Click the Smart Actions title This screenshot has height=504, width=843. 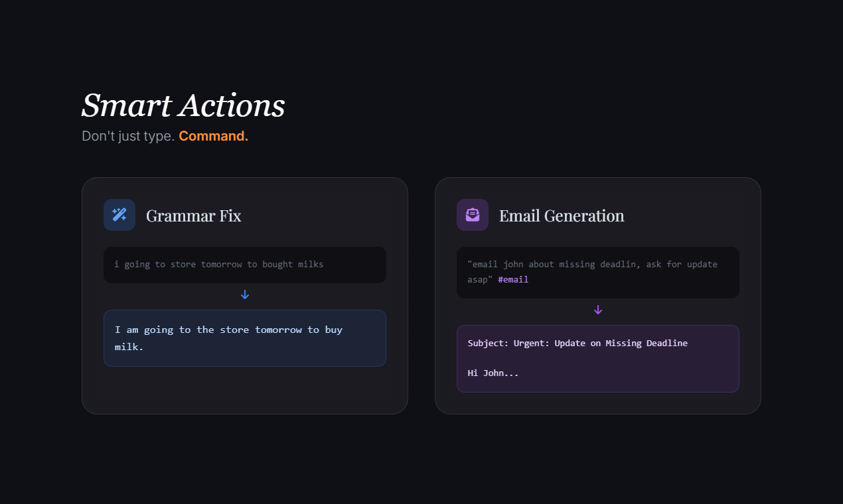183,105
